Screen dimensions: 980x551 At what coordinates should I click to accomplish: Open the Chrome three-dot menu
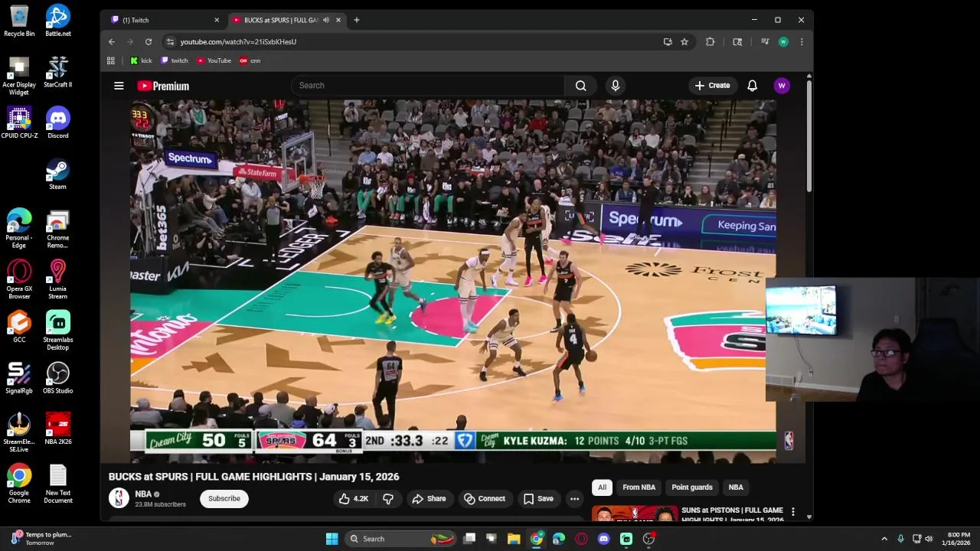pos(802,42)
